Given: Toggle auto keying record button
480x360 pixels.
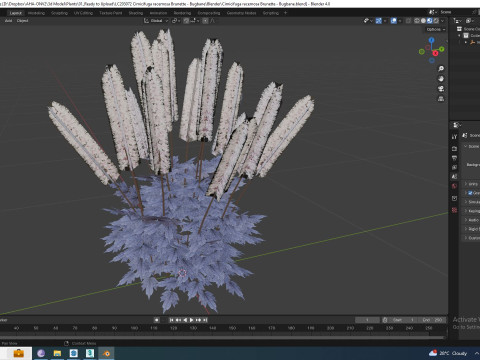Looking at the screenshot, I should pyautogui.click(x=157, y=320).
